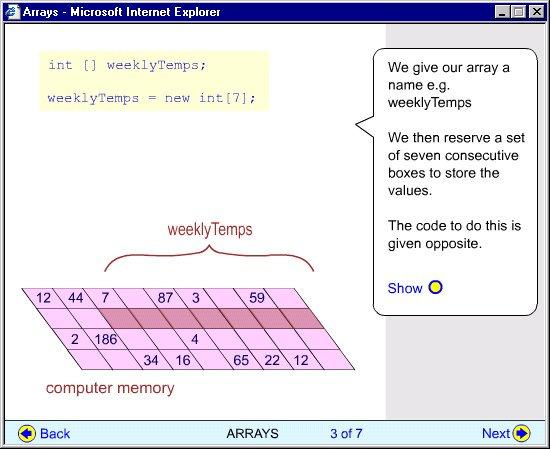Select memory cell containing 87
This screenshot has height=449, width=550.
point(166,298)
